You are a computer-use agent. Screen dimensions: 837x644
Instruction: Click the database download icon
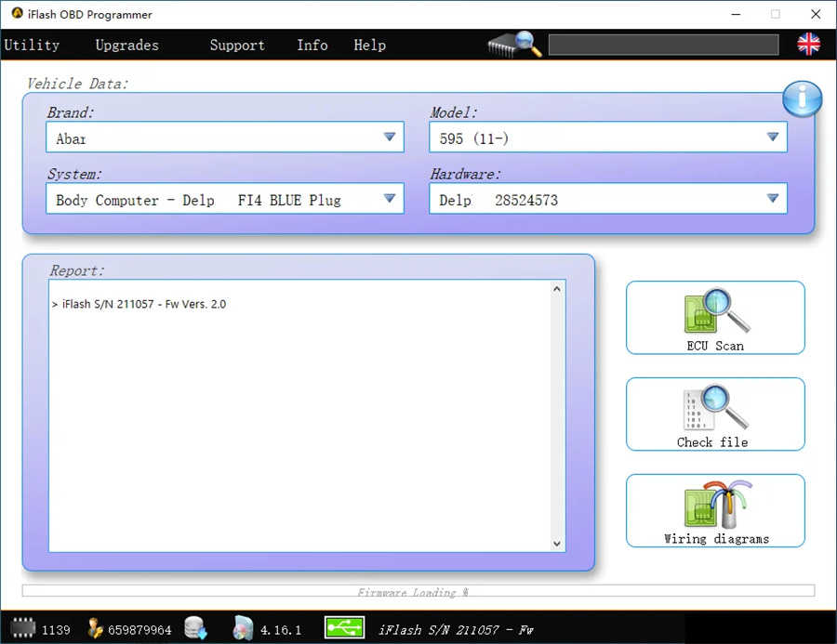tap(195, 628)
